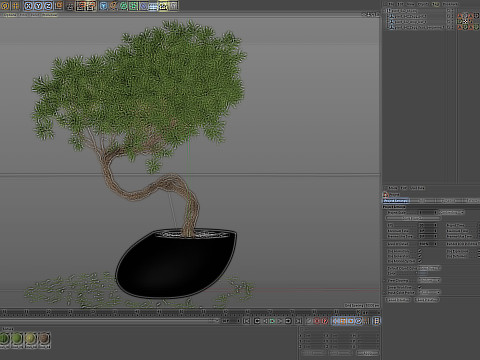Open the Default Object Color dropdown
Viewport: 480px width, 360px height.
click(429, 268)
